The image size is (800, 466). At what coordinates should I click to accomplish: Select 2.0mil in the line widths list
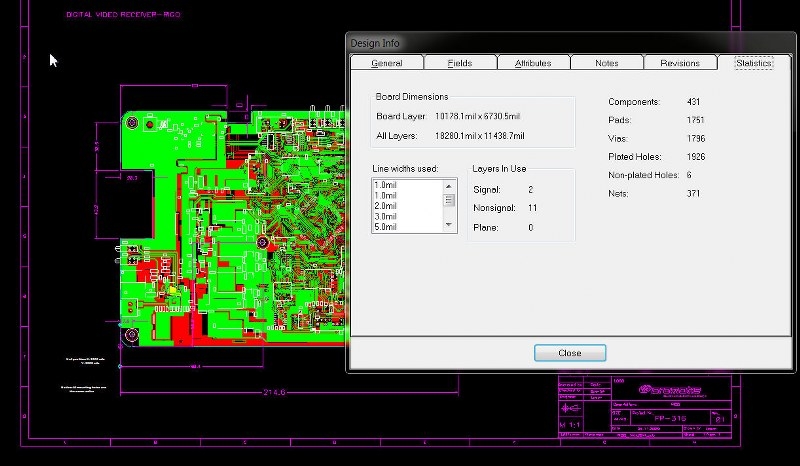[x=386, y=206]
